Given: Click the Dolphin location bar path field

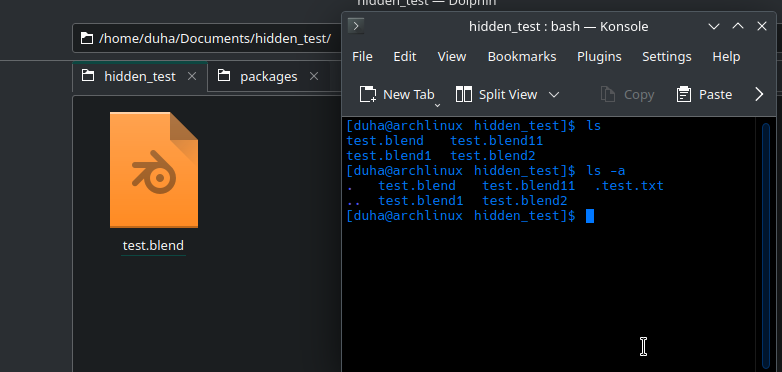Looking at the screenshot, I should point(207,38).
